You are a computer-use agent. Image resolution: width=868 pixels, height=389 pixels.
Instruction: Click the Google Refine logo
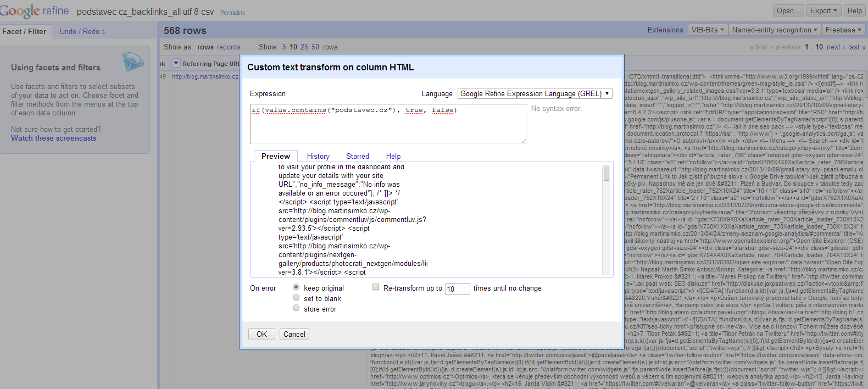tap(35, 10)
